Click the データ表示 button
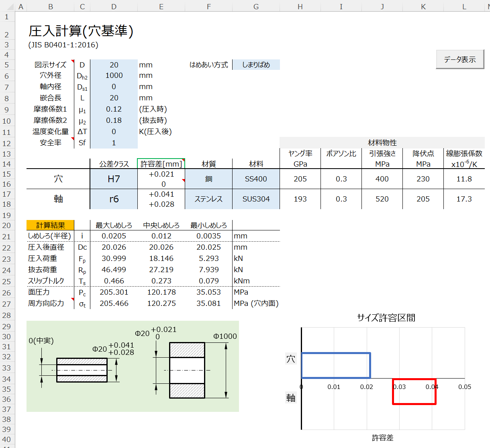Viewport: 490px width, 448px height. pos(460,59)
